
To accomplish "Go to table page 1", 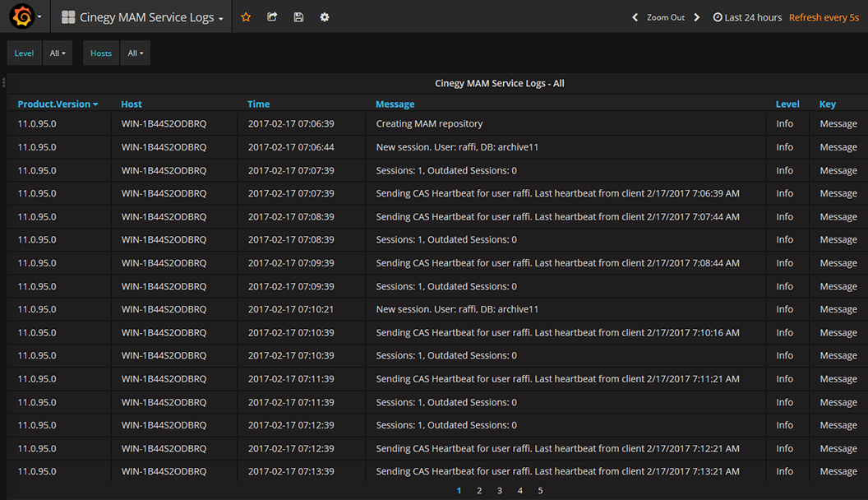I will pos(459,491).
